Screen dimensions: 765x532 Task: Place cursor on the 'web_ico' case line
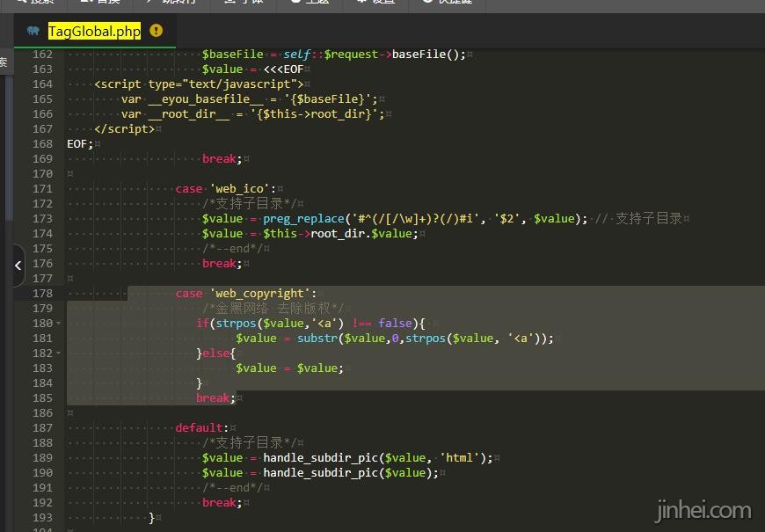coord(227,188)
